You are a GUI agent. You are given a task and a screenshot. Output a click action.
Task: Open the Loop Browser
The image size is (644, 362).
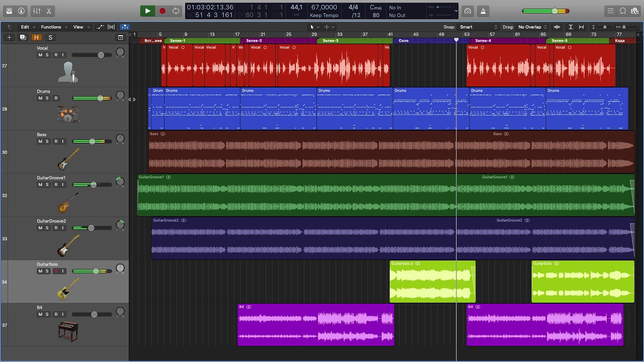[x=623, y=11]
